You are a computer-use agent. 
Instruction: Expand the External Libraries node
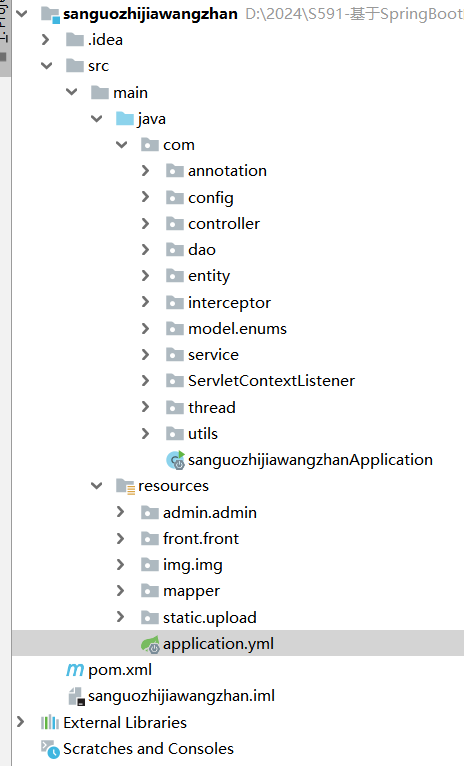[21, 722]
